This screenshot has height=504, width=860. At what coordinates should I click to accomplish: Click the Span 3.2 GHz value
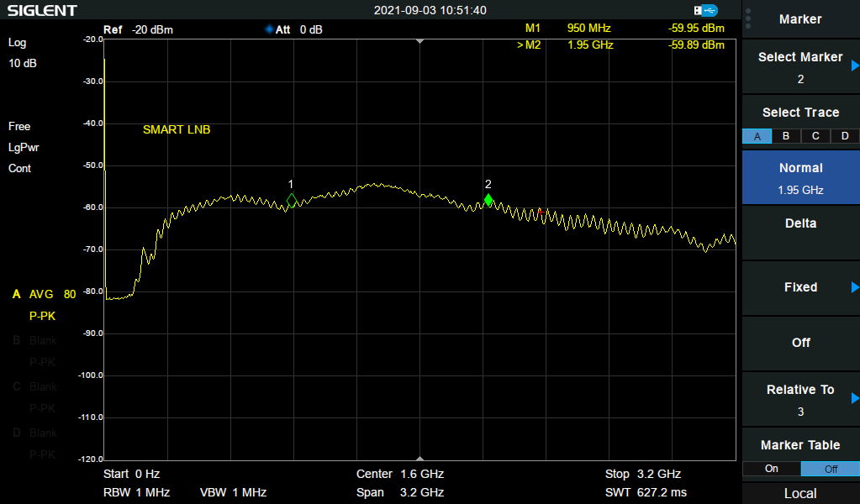point(400,492)
